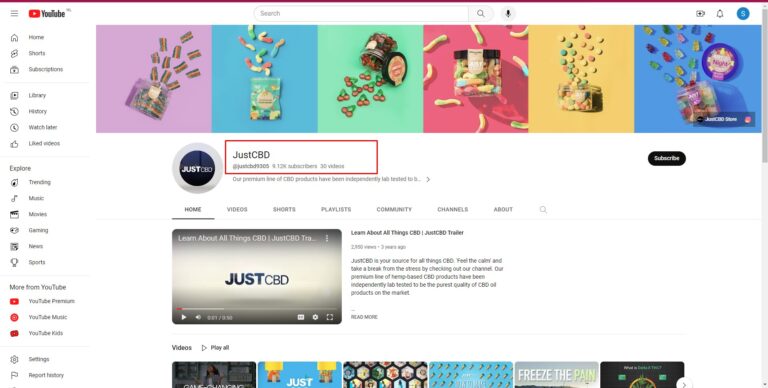The image size is (768, 388).
Task: Select the HOME channel tab
Action: pos(193,210)
